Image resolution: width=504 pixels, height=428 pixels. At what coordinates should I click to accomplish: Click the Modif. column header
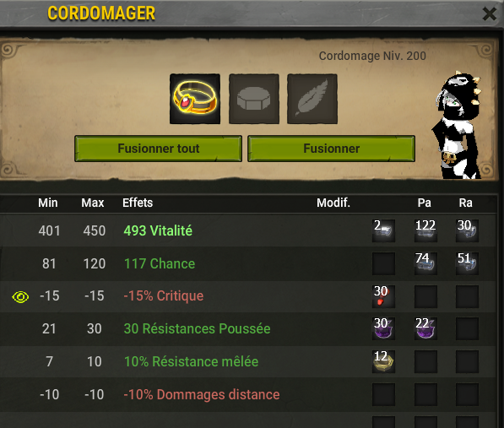click(333, 203)
